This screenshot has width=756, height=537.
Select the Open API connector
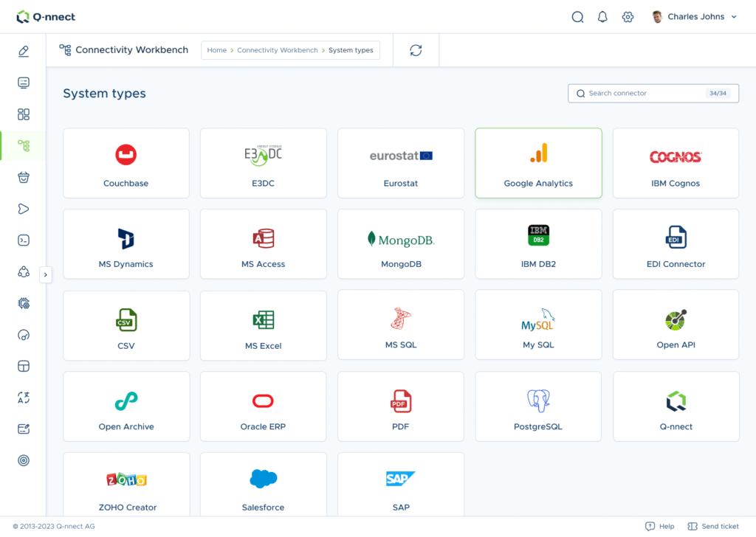point(676,325)
